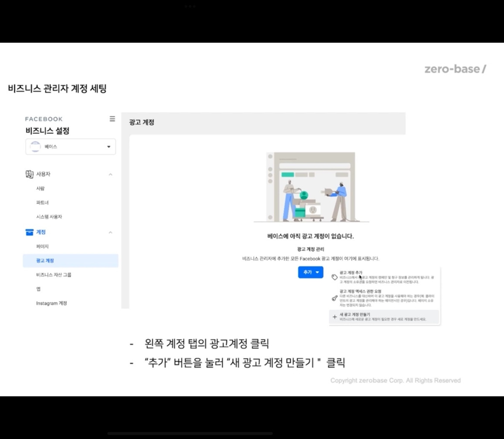Click the tag icon beside 광고 계정 추가

pos(334,277)
